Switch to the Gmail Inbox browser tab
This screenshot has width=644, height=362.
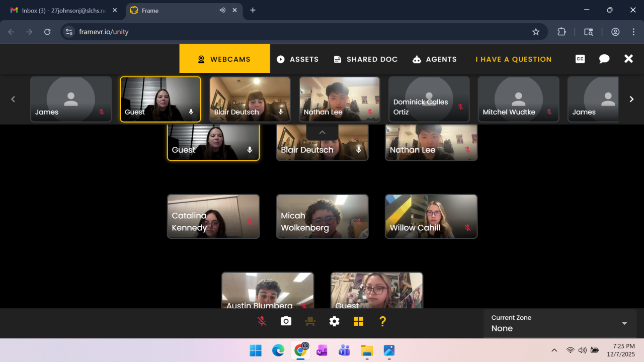pyautogui.click(x=64, y=10)
